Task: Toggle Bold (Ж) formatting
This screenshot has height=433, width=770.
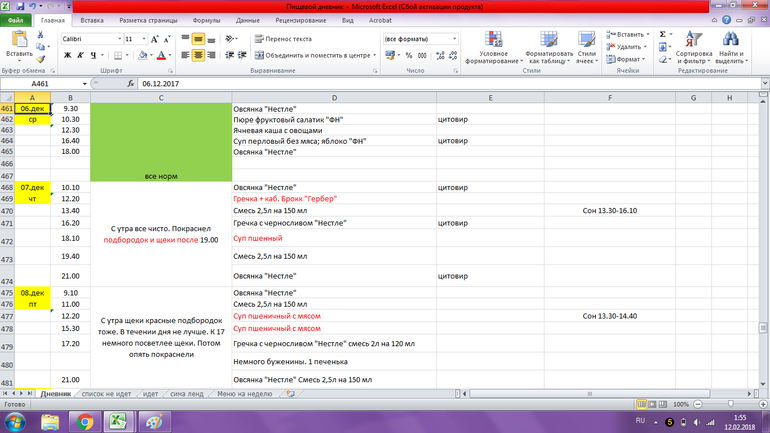Action: pyautogui.click(x=68, y=56)
